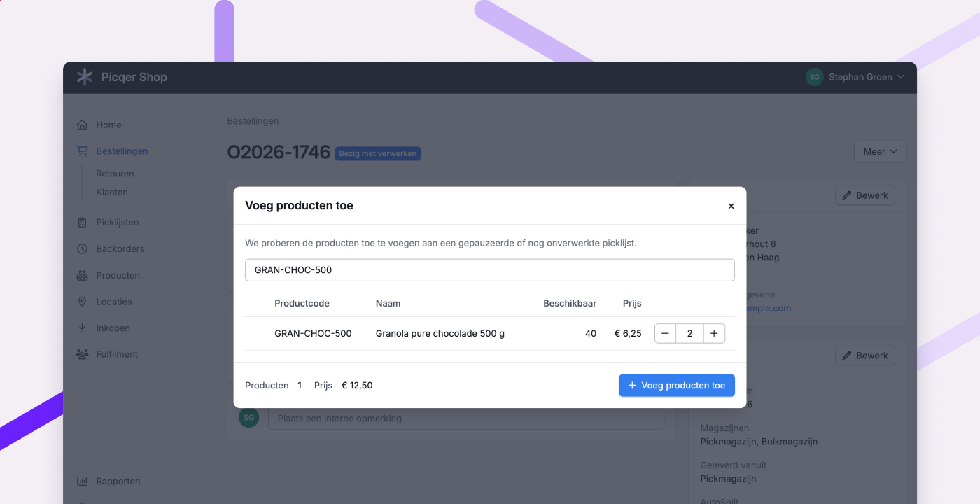This screenshot has height=504, width=980.
Task: Click the Pickmagazijn, Bulkmagazijn text
Action: pyautogui.click(x=759, y=442)
